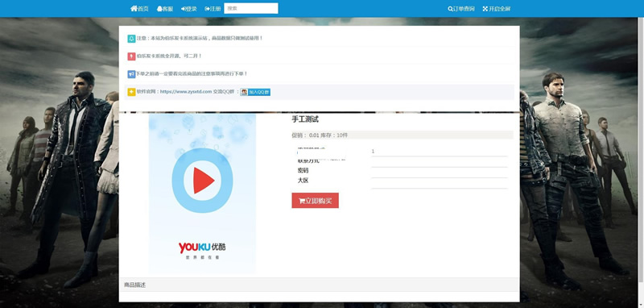Click the notice starting 下单之前请
This screenshot has width=644, height=308.
pos(192,73)
